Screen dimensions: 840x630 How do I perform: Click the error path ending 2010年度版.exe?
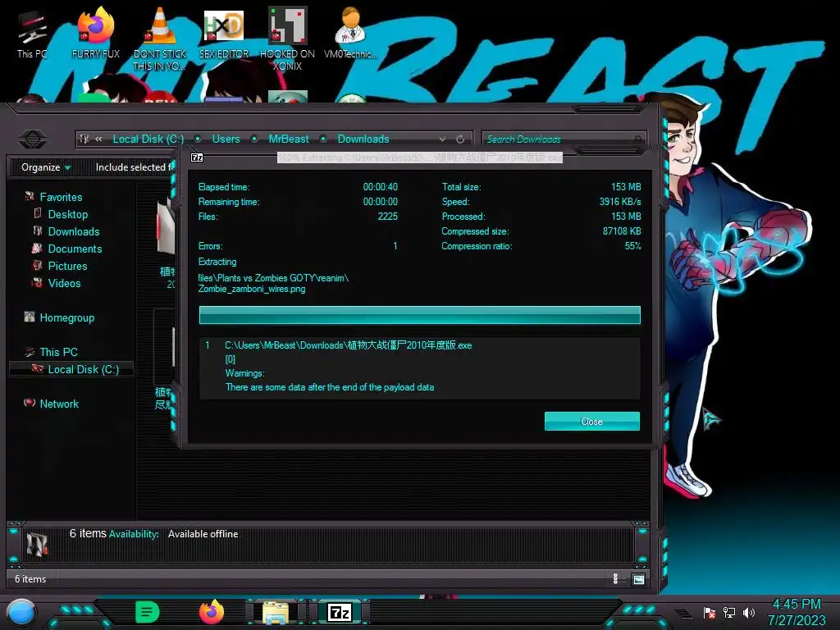click(348, 345)
